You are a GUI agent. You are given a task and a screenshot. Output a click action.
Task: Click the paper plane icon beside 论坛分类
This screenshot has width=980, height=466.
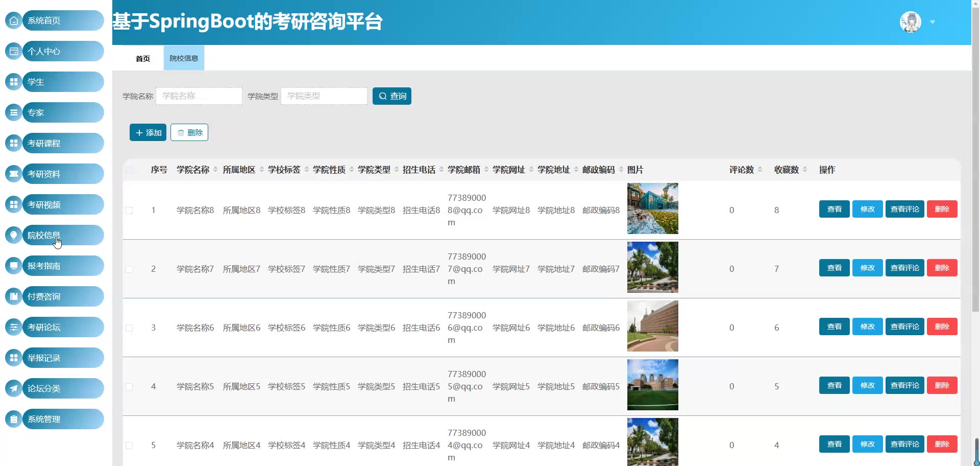tap(14, 388)
